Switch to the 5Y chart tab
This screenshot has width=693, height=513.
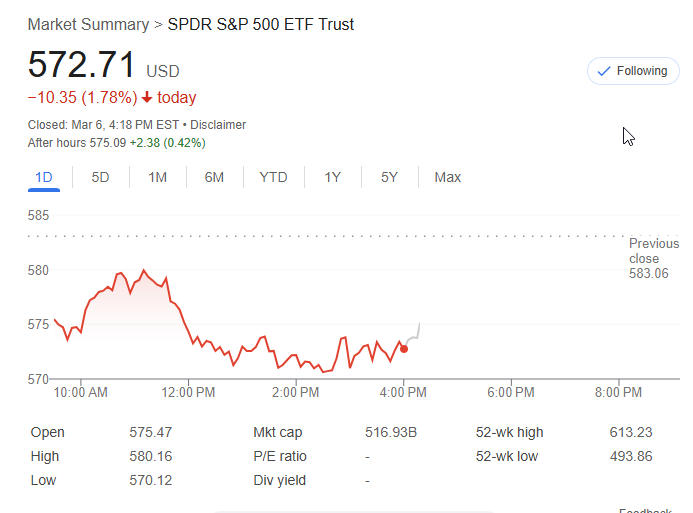tap(389, 177)
